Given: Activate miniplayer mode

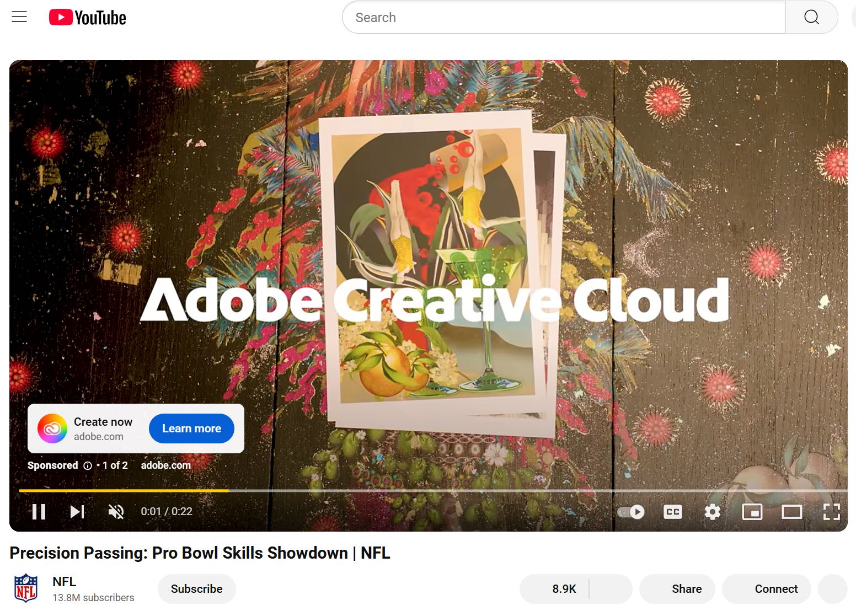Looking at the screenshot, I should coord(752,512).
